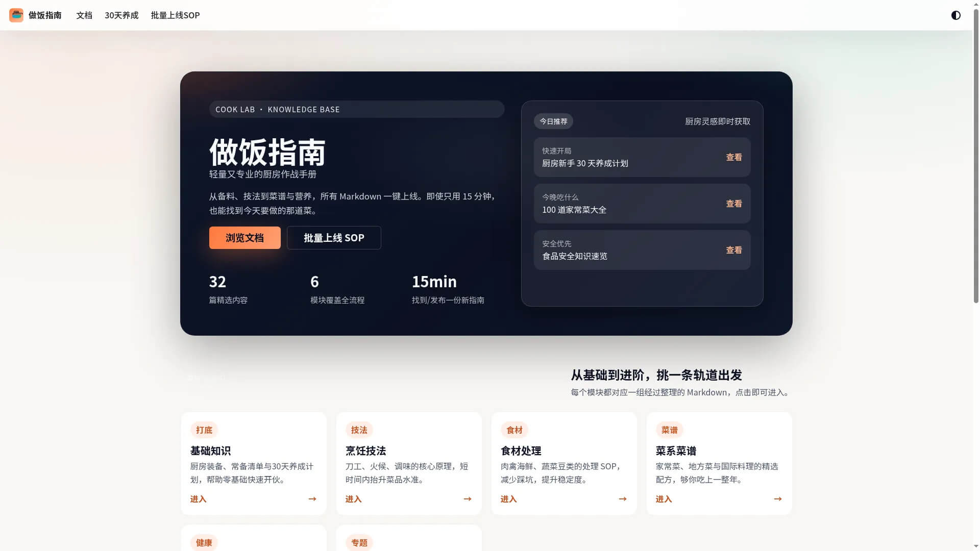Click the 浏览文档 button
Viewport: 980px width, 551px height.
[244, 237]
